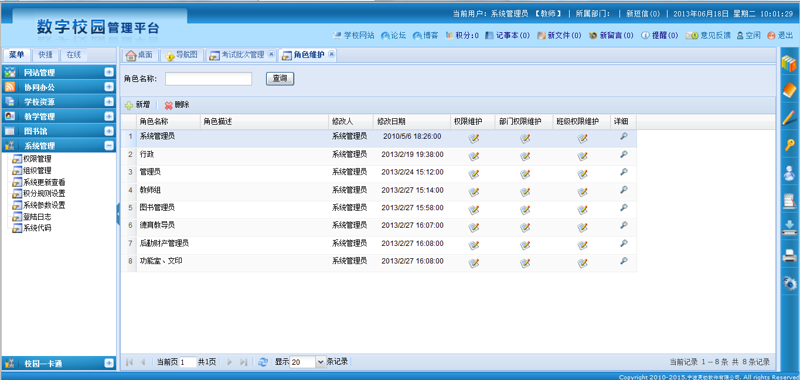The image size is (800, 380).
Task: Click the printer icon in right sidebar
Action: (789, 256)
